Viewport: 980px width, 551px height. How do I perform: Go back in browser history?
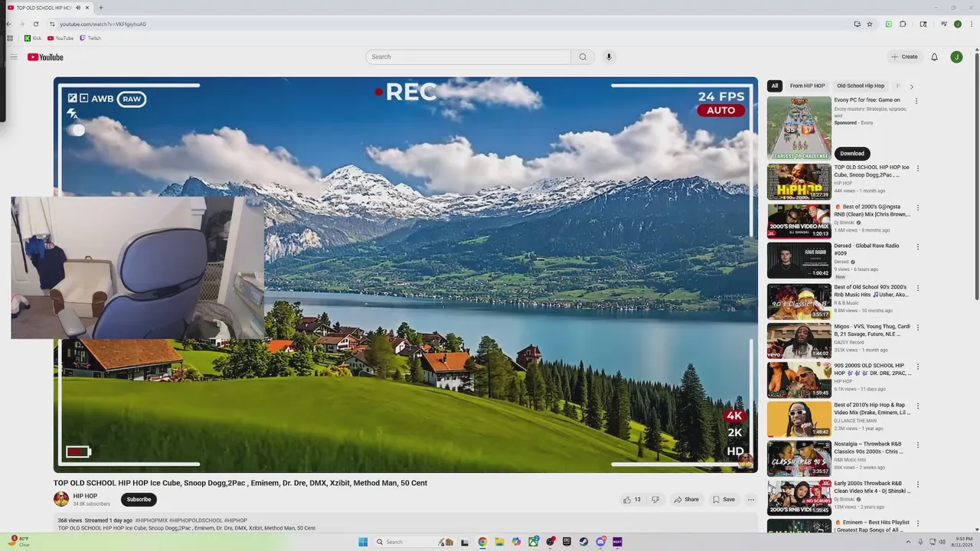(x=8, y=24)
